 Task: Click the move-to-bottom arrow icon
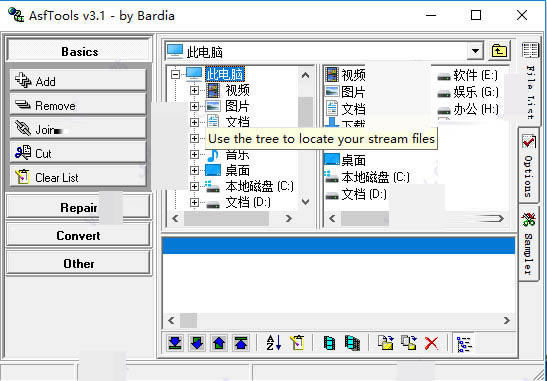click(x=175, y=343)
